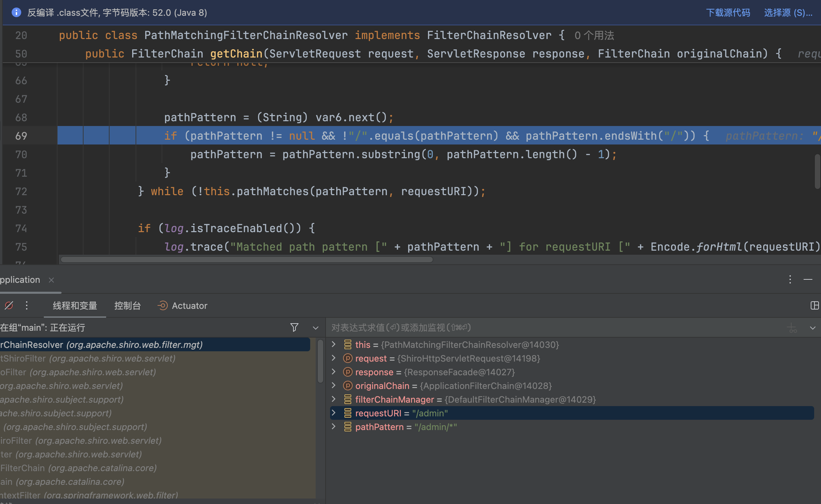Click the 选择源 choose sources link
This screenshot has height=504, width=821.
coord(788,13)
